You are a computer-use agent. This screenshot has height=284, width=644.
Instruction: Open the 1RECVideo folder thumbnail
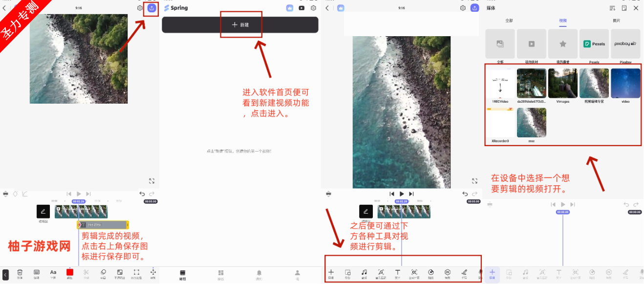tap(500, 84)
